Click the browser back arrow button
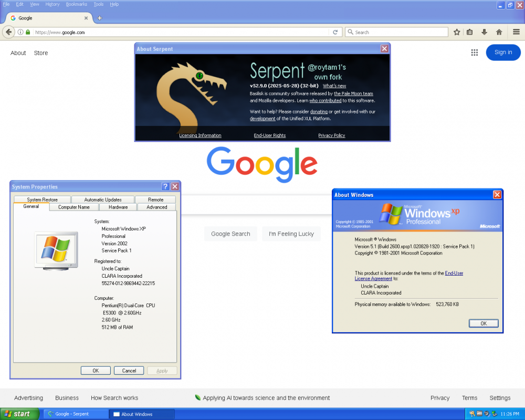This screenshot has width=525, height=420. [8, 32]
